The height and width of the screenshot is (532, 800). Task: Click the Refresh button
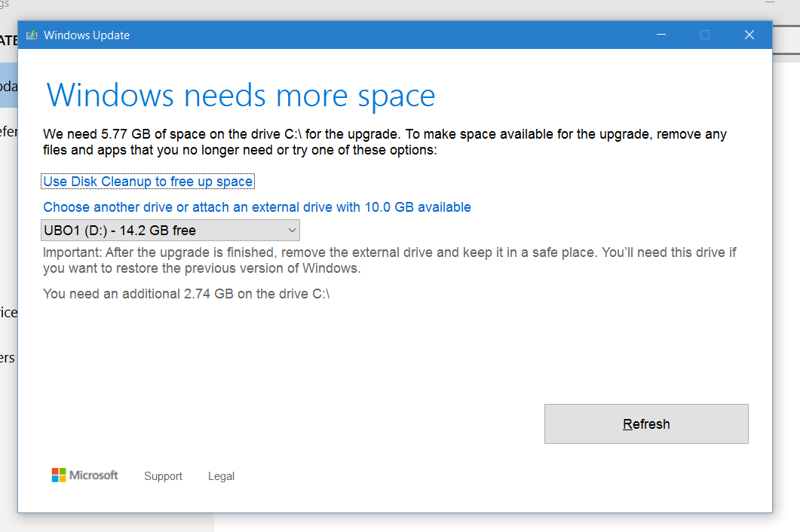click(x=646, y=423)
